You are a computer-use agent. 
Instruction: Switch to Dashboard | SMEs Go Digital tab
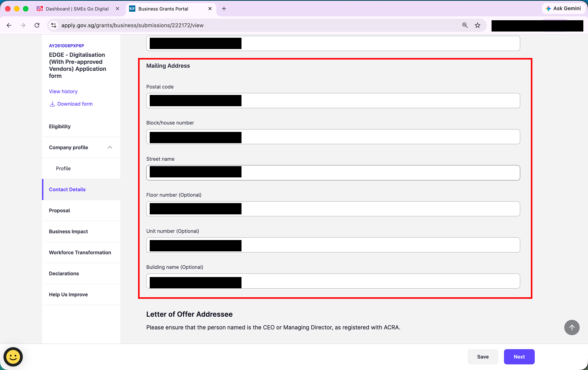coord(77,9)
